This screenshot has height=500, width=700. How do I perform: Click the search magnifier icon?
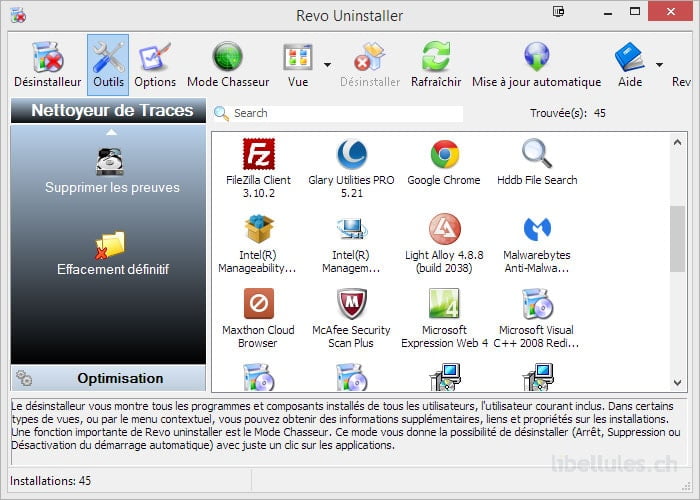(x=221, y=113)
